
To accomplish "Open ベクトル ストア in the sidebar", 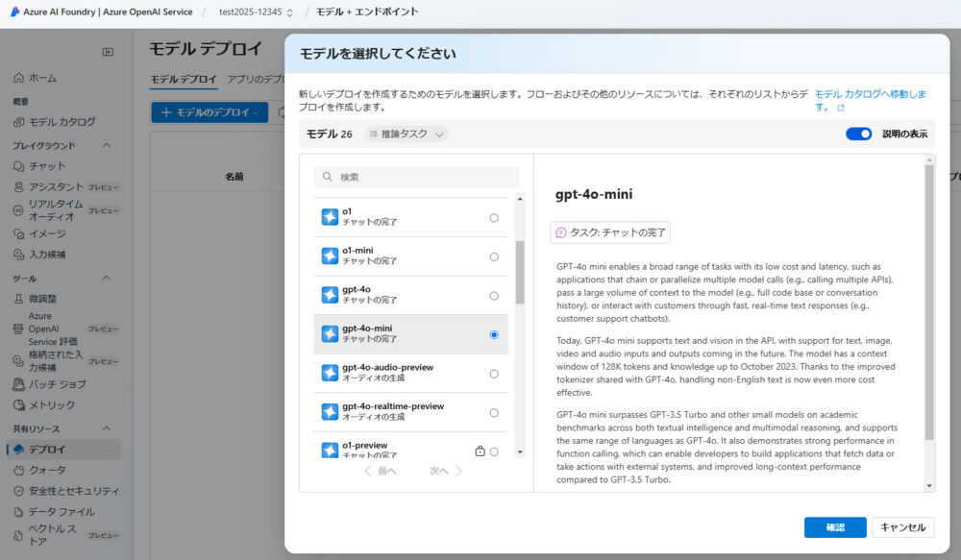I will (x=66, y=535).
